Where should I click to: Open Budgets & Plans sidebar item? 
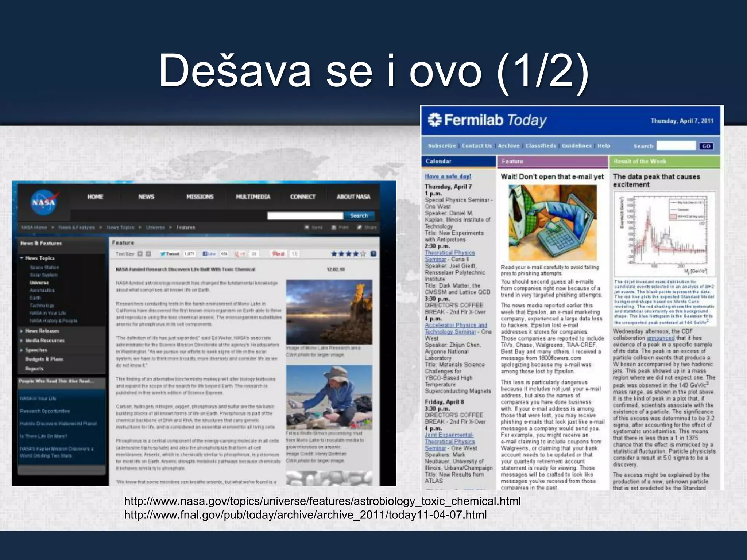tap(44, 359)
